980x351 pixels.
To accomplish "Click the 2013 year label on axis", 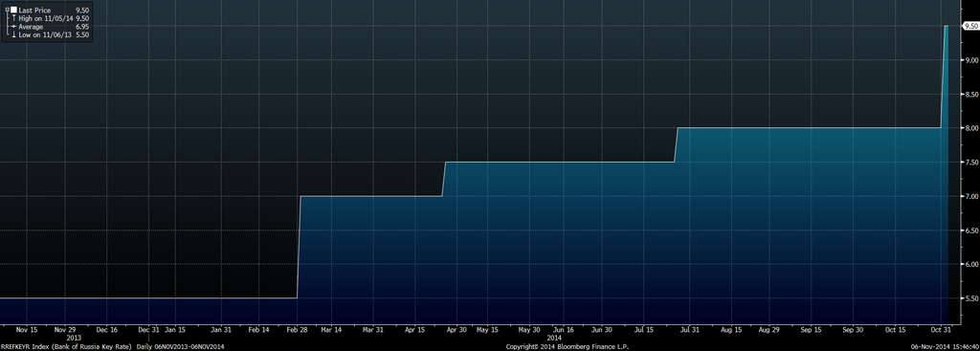I will tap(73, 338).
